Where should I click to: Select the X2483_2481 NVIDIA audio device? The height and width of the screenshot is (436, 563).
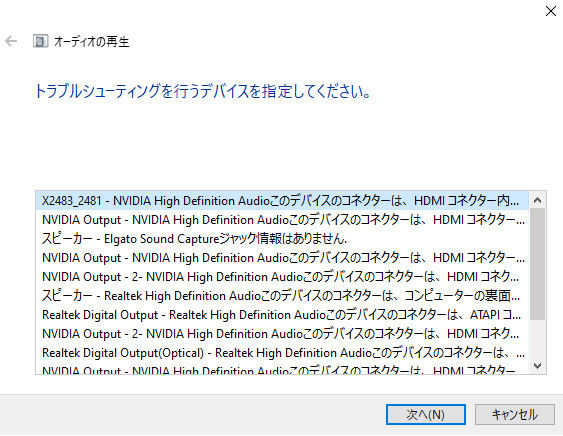282,200
